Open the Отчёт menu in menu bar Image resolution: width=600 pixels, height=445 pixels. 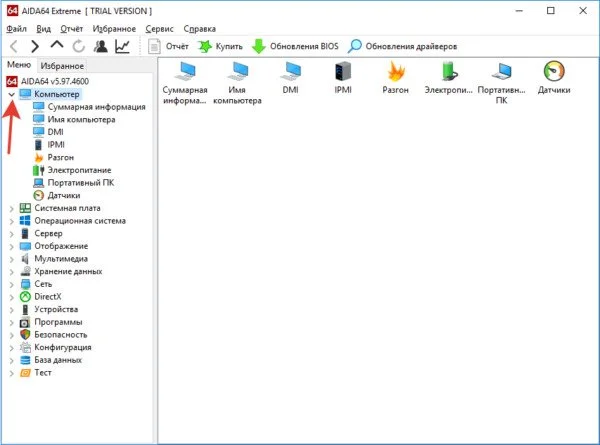coord(72,29)
